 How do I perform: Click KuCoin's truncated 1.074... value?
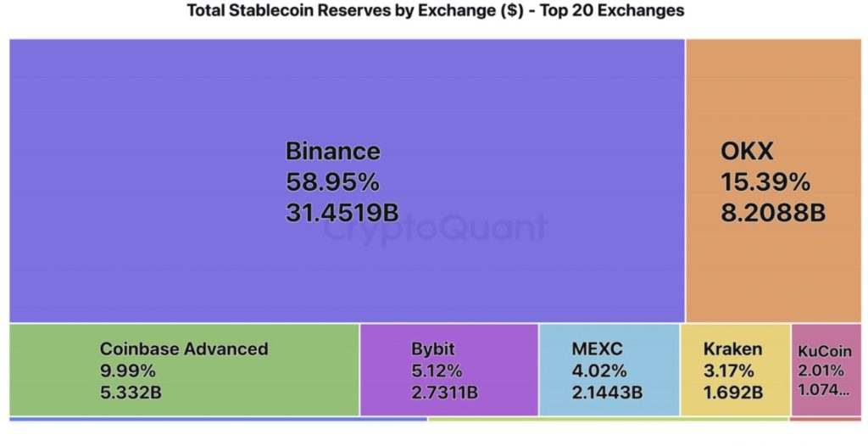pos(823,390)
